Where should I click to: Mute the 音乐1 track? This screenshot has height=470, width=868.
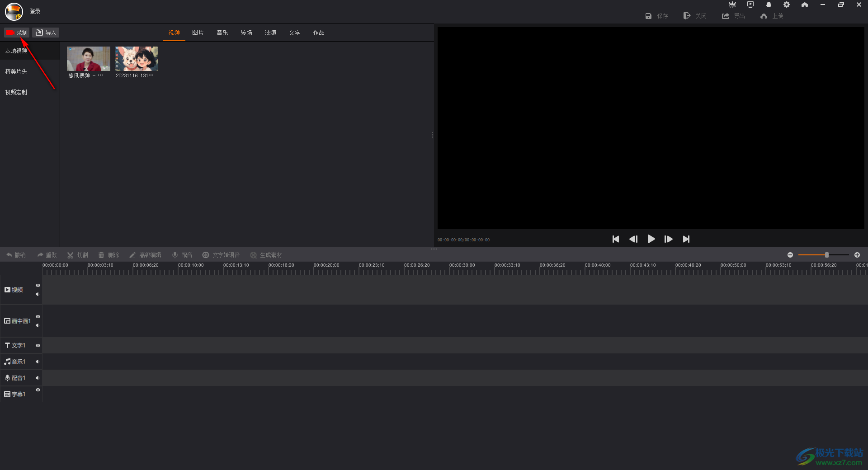point(38,362)
